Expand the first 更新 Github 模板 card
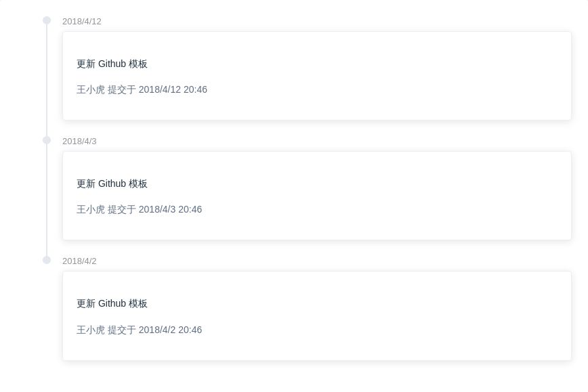 [317, 75]
